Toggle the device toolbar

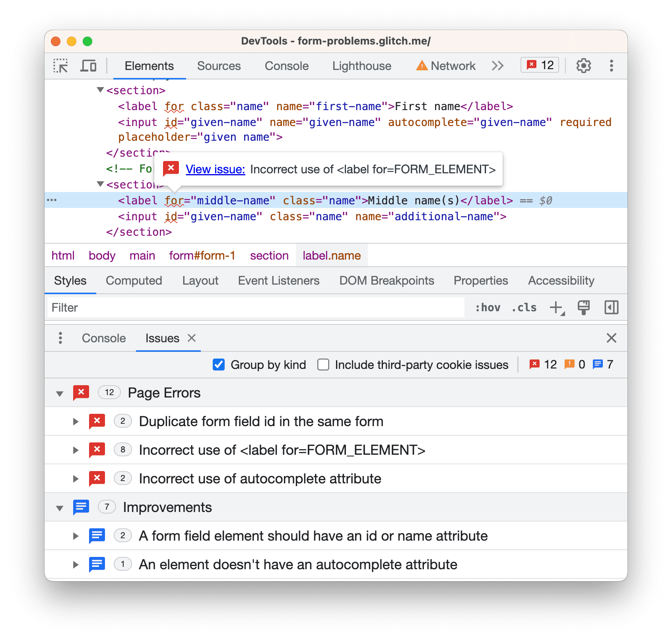click(x=88, y=66)
